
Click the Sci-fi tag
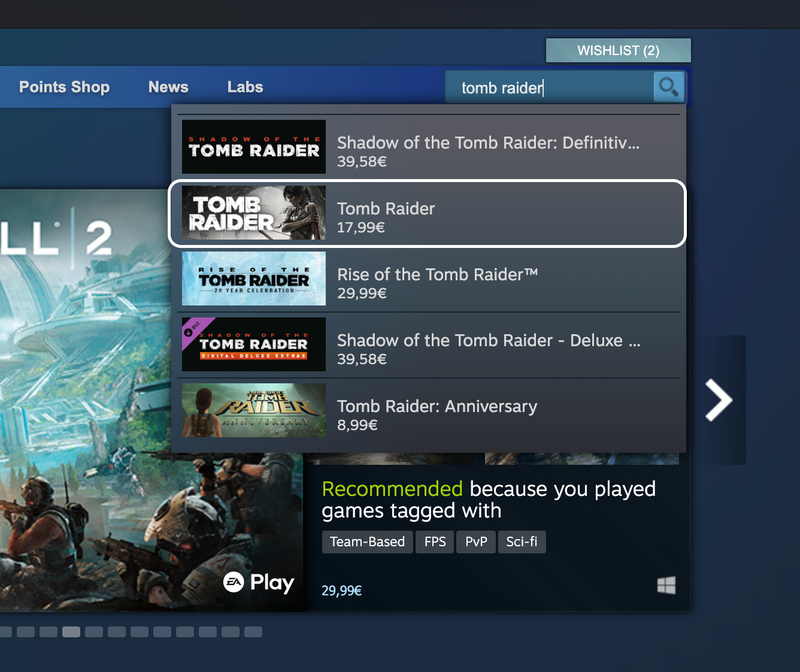[522, 542]
